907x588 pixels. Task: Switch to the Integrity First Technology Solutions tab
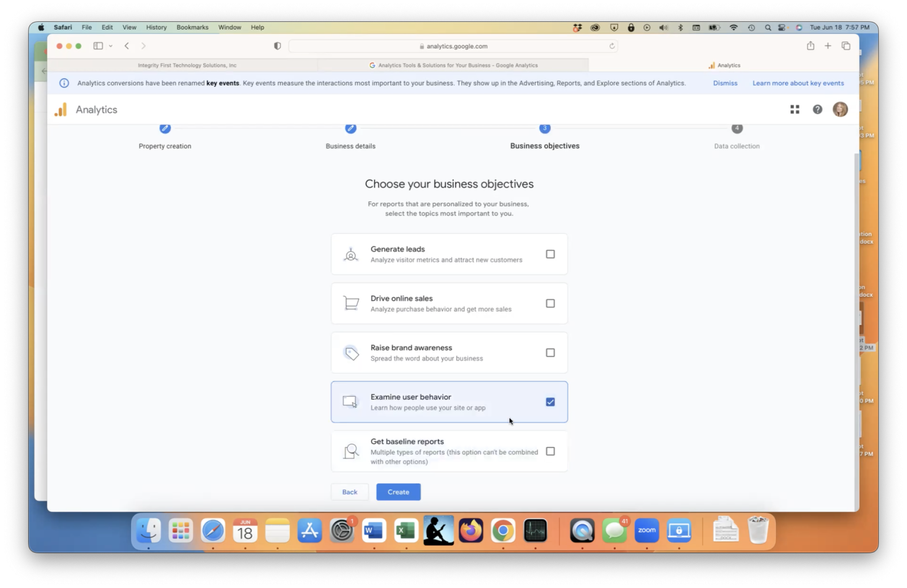pos(187,65)
